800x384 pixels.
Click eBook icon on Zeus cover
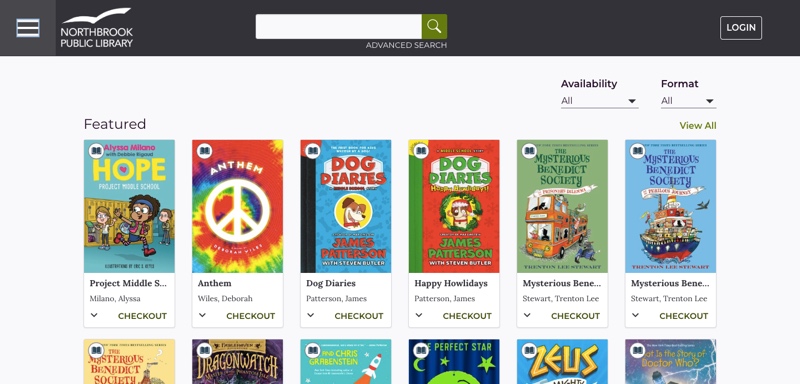(x=529, y=350)
